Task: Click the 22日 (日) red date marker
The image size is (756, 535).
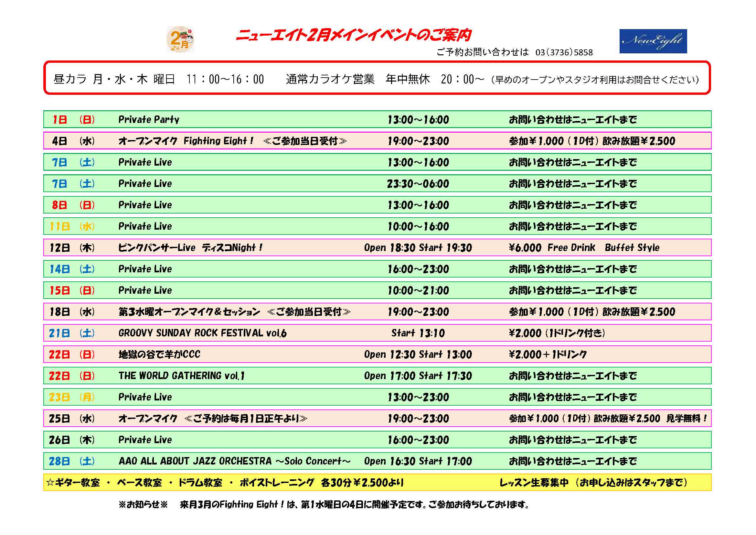Action: (73, 354)
